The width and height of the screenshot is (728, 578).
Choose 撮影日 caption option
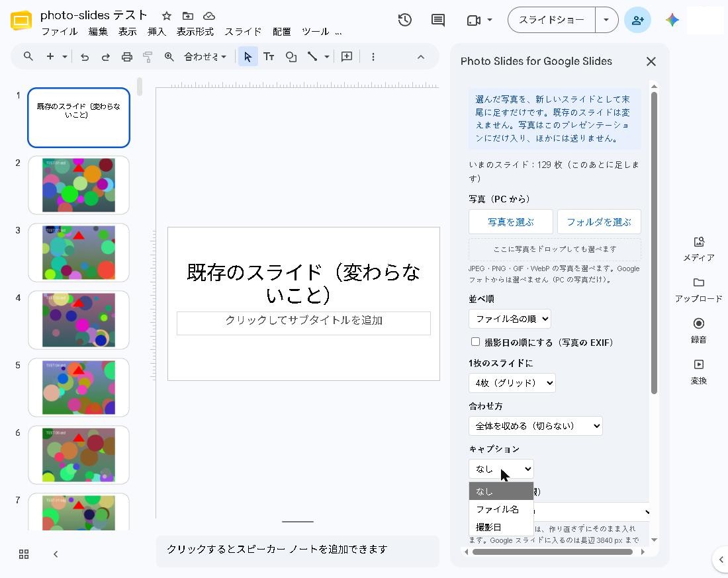click(501, 527)
